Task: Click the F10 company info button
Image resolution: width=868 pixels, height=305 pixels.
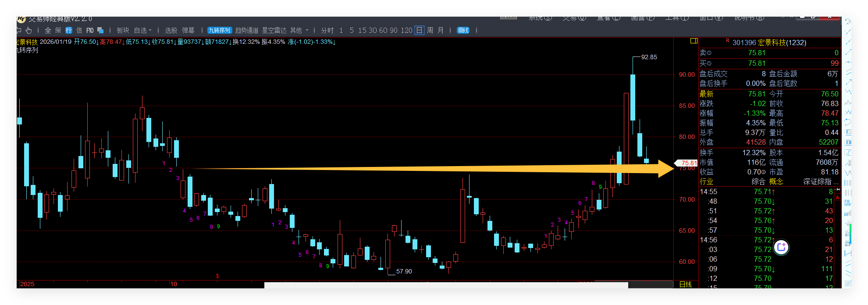Action: click(x=90, y=30)
